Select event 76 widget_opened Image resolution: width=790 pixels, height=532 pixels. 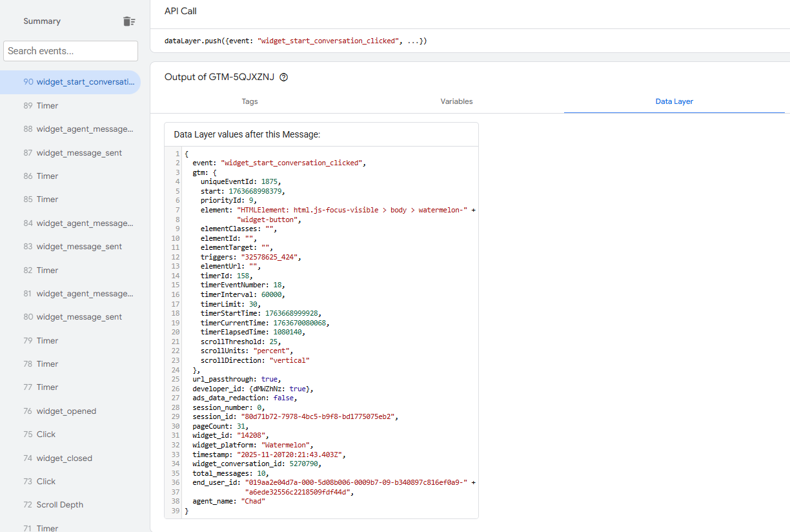[x=70, y=411]
